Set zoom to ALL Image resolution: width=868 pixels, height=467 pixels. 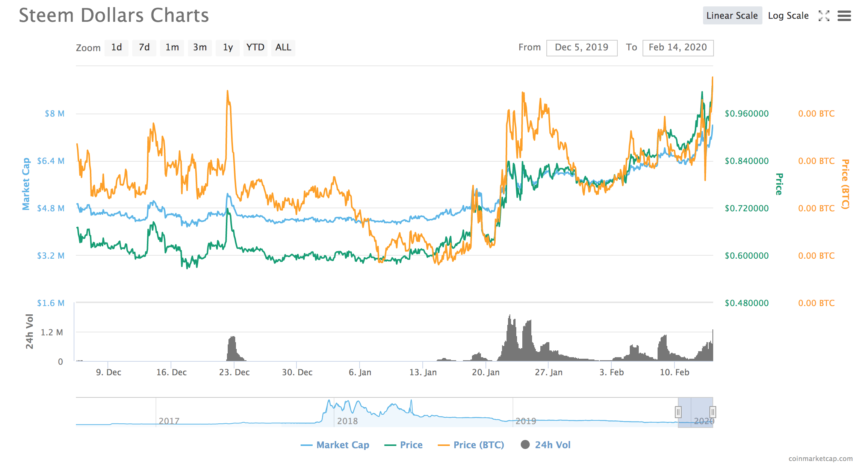(x=283, y=47)
